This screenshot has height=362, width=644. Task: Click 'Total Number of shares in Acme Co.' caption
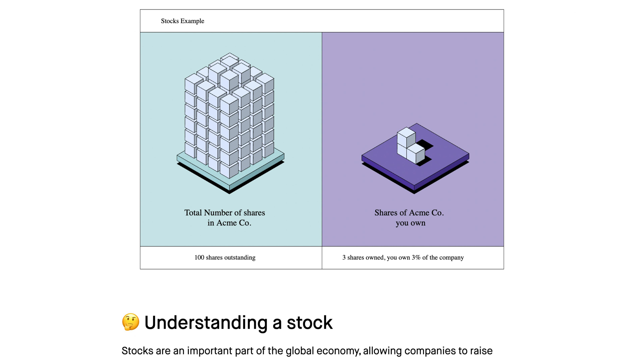[225, 218]
